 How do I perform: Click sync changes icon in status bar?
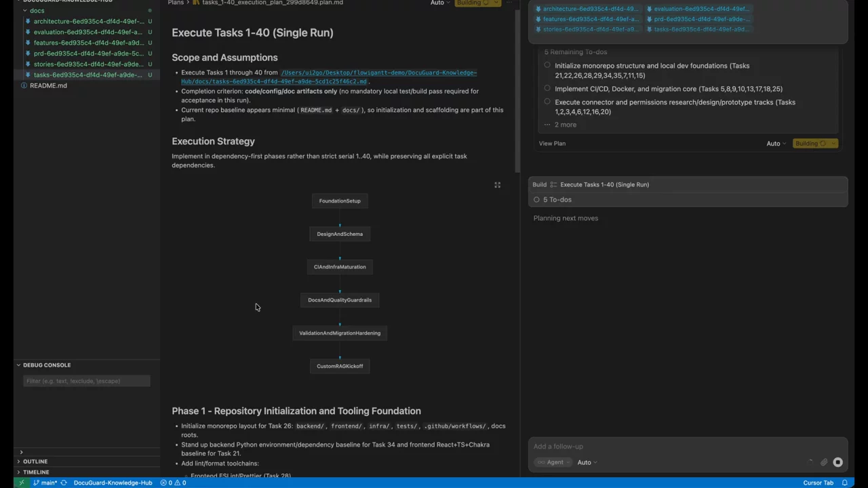pyautogui.click(x=64, y=483)
